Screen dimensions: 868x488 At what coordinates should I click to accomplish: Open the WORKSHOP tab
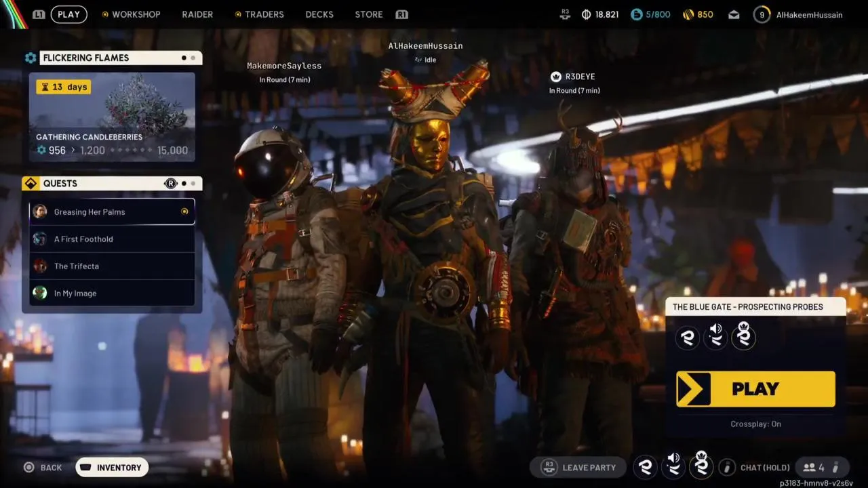point(136,14)
